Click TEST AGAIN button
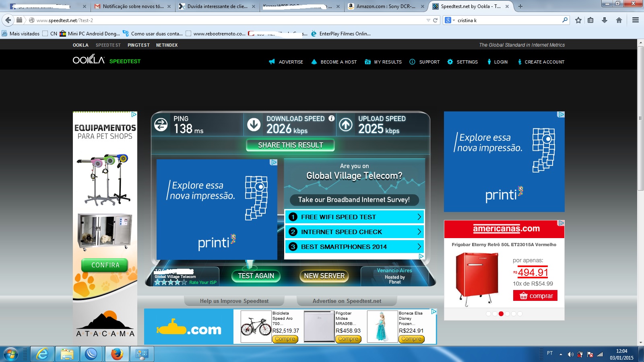Image resolution: width=644 pixels, height=362 pixels. tap(256, 276)
